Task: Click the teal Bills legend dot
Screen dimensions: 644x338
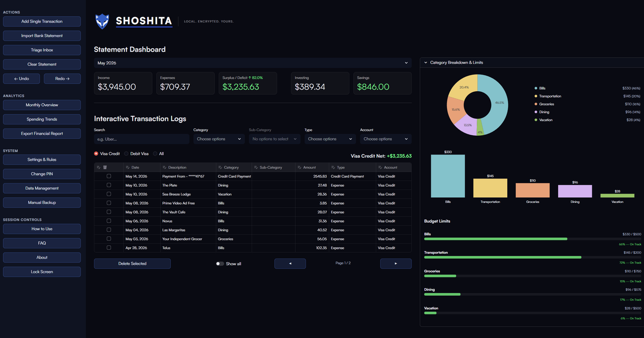Action: (536, 88)
